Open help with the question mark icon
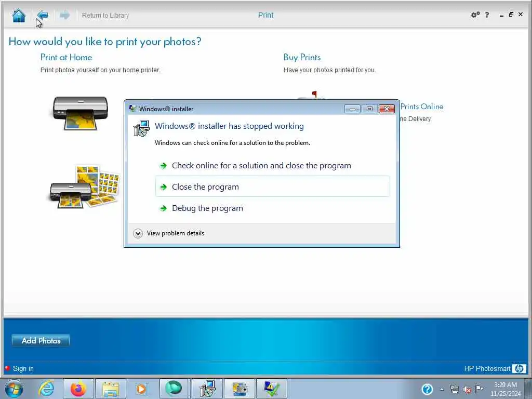This screenshot has height=399, width=532. (487, 15)
